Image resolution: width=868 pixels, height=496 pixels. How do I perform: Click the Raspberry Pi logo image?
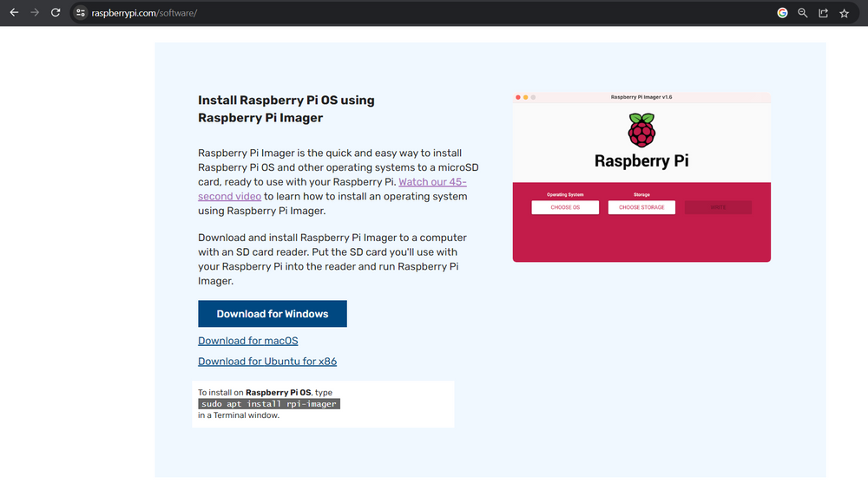641,130
